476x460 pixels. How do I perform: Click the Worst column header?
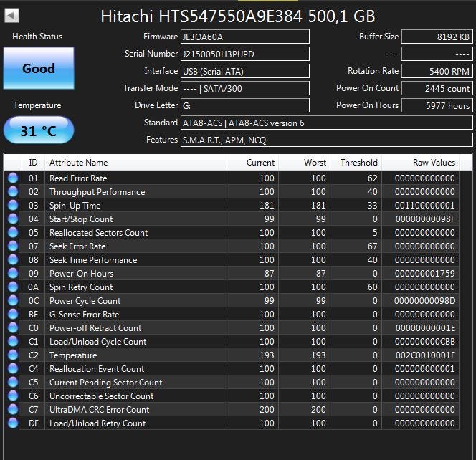click(304, 163)
